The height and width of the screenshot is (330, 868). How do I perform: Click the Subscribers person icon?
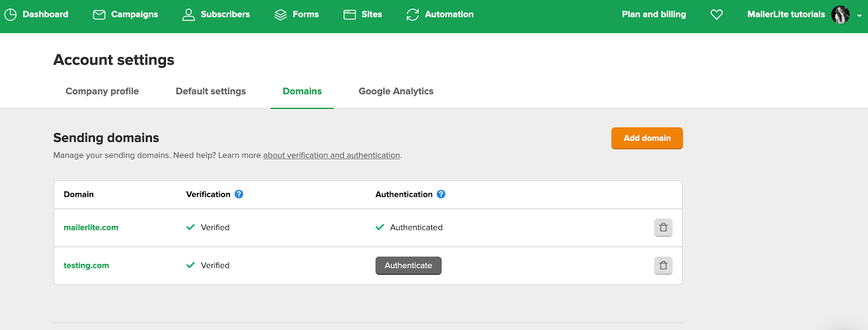coord(188,15)
